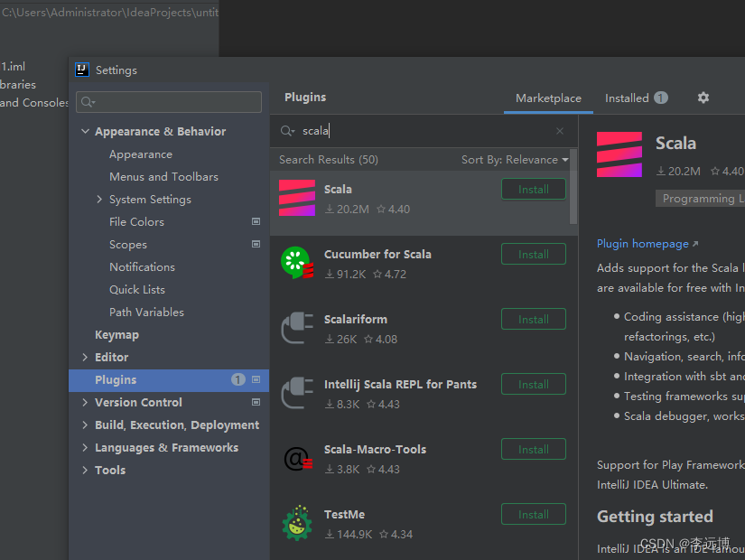The image size is (745, 560).
Task: Clear the plugin search with the X
Action: point(560,131)
